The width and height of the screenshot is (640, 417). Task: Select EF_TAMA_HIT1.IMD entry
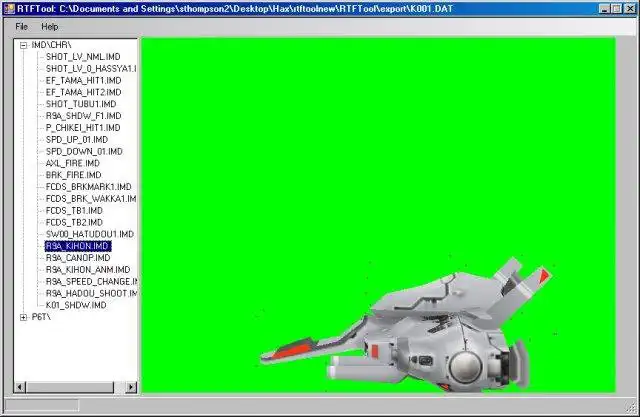click(84, 80)
